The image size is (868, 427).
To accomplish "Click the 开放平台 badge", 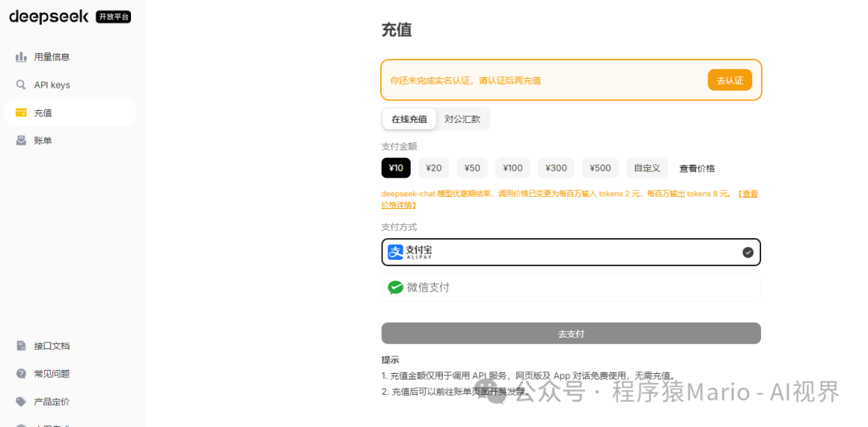I will click(x=113, y=17).
